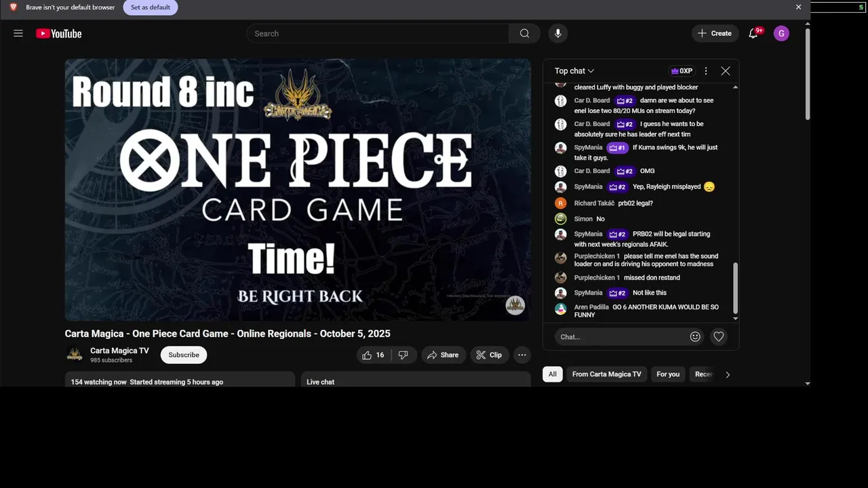Click the Brave lion logo icon
Image resolution: width=868 pixels, height=488 pixels.
pos(13,7)
